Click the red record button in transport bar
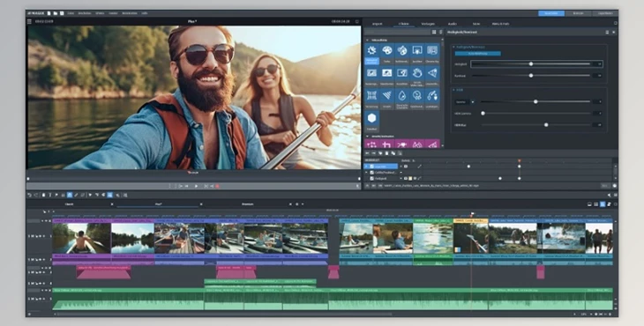The width and height of the screenshot is (644, 326). (x=217, y=186)
